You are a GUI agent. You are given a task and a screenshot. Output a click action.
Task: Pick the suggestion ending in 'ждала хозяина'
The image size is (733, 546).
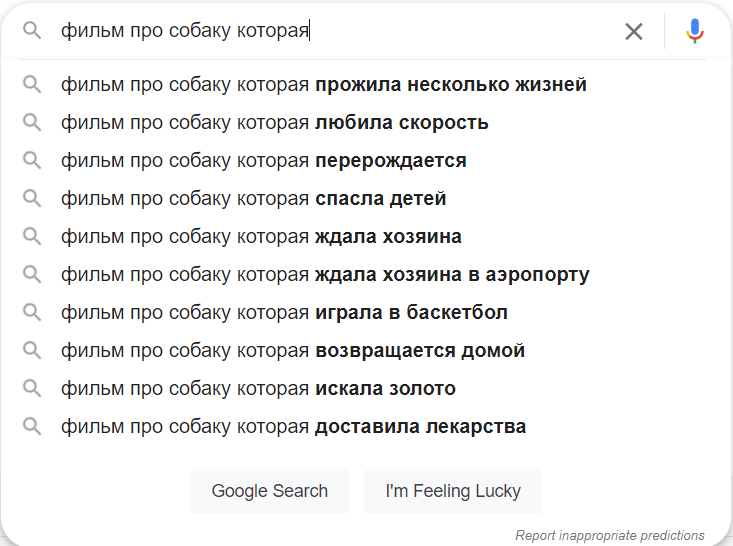pos(261,237)
